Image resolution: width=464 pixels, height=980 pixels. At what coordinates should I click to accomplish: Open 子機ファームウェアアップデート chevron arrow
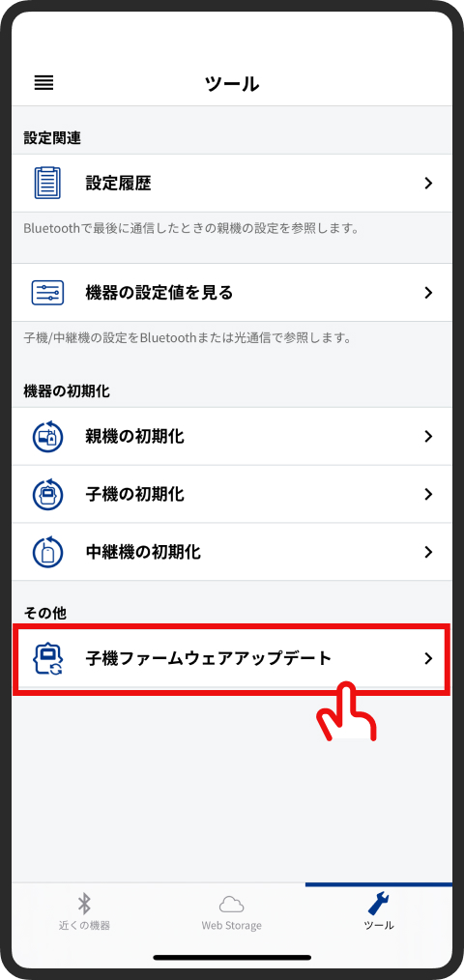tap(428, 658)
